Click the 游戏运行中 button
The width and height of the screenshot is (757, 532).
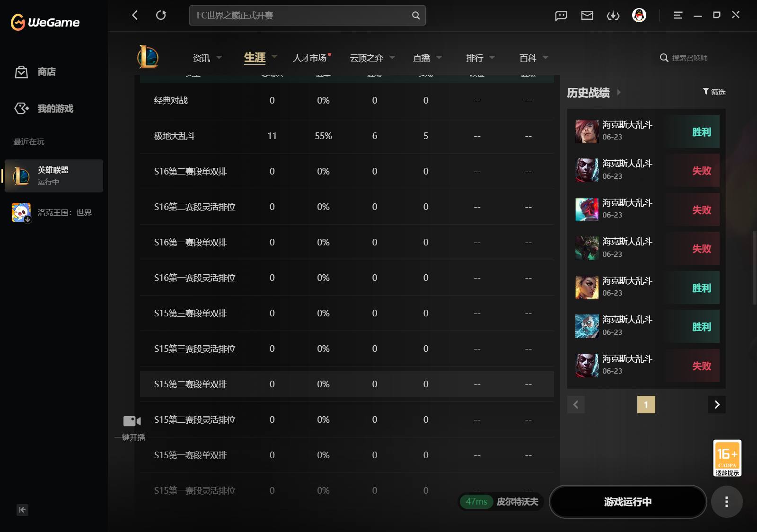click(628, 502)
